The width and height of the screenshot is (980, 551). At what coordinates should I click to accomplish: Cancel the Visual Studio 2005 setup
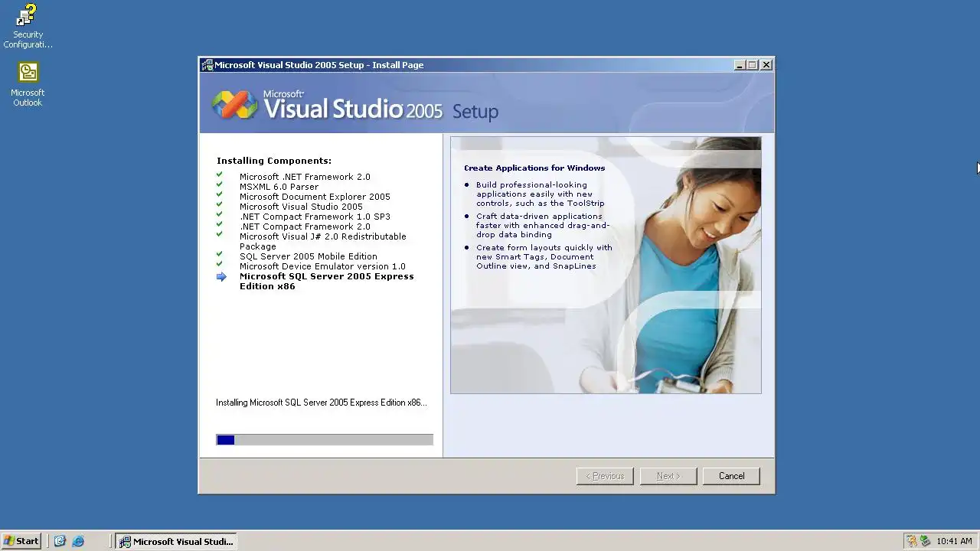(731, 476)
